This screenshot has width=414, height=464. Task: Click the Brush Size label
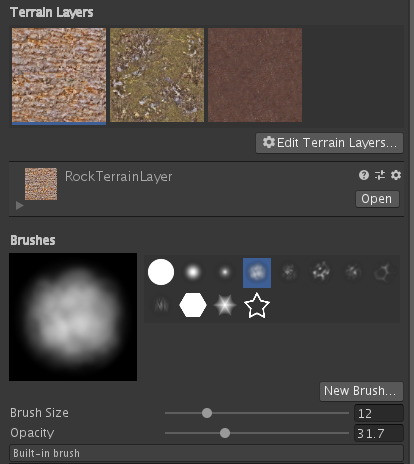tap(39, 413)
